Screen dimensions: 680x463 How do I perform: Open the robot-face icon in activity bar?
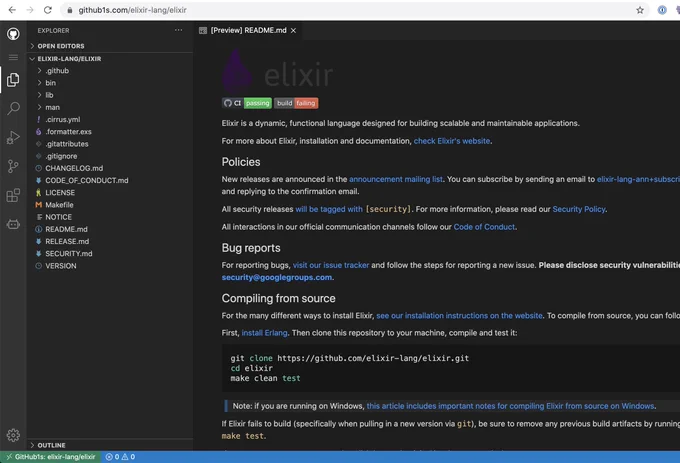click(13, 224)
